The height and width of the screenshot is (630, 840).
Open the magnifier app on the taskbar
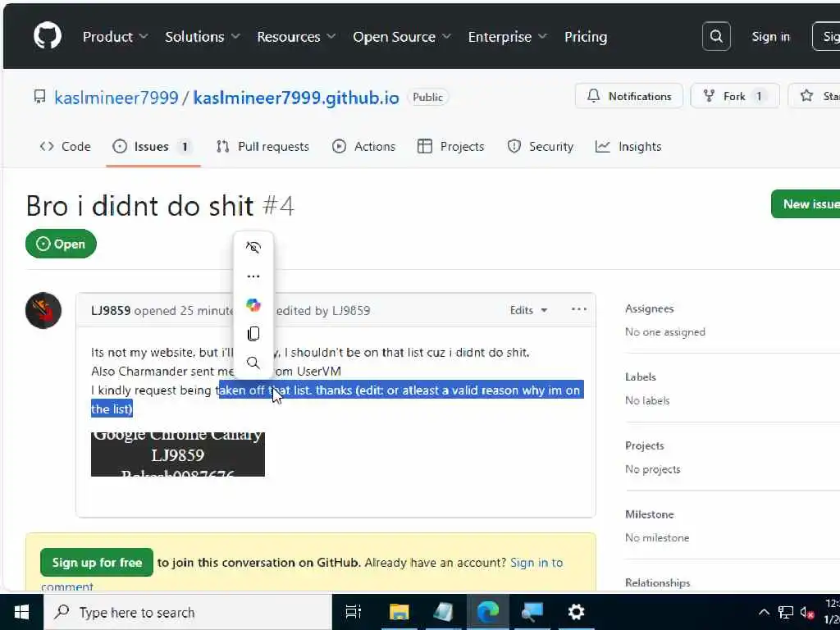(532, 612)
